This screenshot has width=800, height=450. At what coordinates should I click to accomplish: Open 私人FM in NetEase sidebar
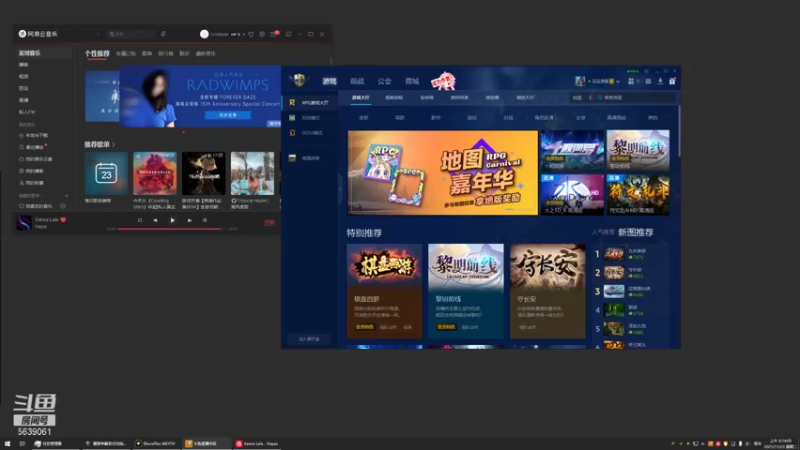click(27, 112)
